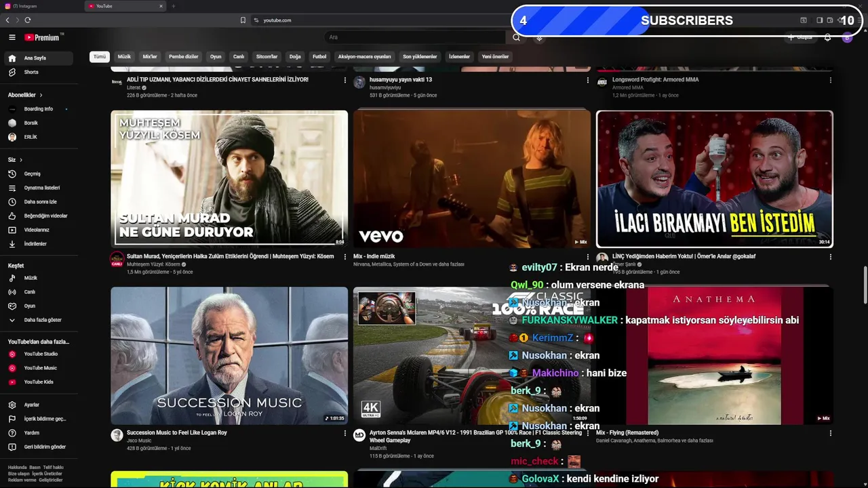Select Aksiyon-macera oyunları chip
The height and width of the screenshot is (488, 868).
[364, 57]
